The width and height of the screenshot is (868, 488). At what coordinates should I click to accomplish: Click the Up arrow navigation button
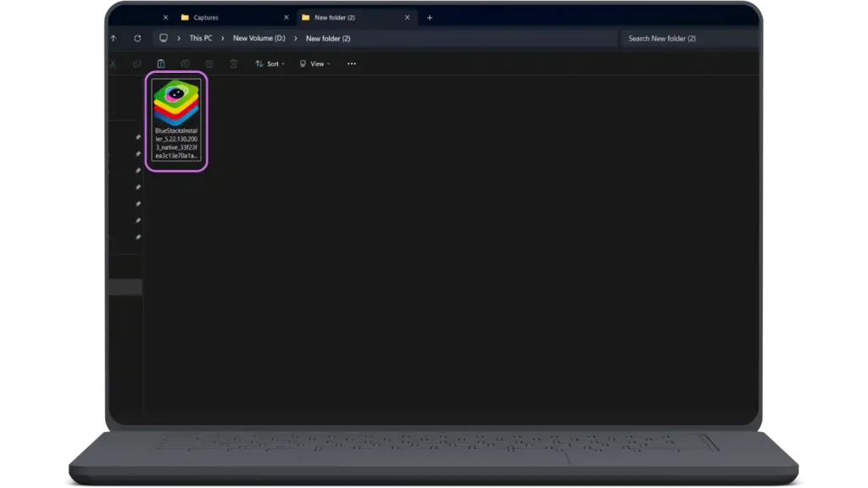114,38
